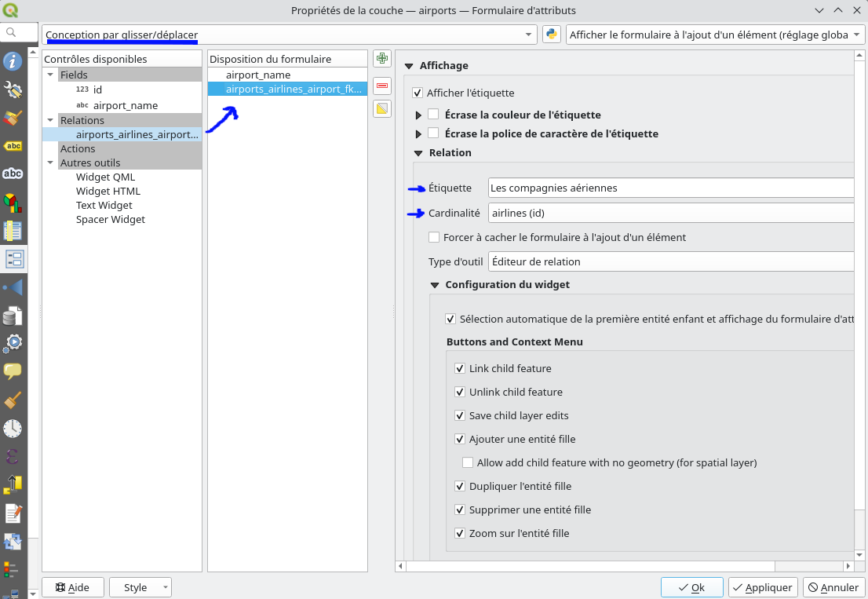Click the Ok button
868x599 pixels.
tap(692, 586)
